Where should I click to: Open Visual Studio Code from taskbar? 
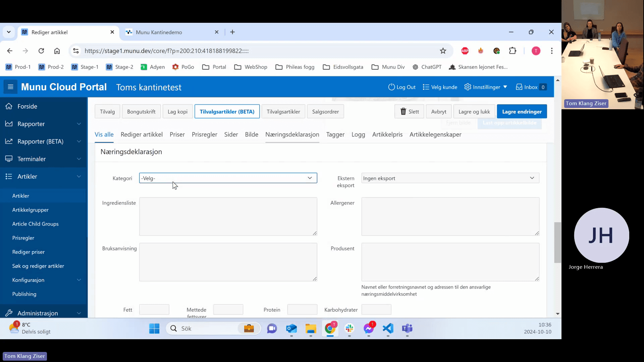388,328
